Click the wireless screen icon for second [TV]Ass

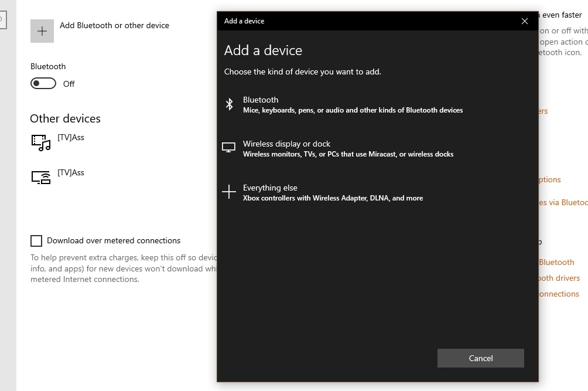pos(41,178)
